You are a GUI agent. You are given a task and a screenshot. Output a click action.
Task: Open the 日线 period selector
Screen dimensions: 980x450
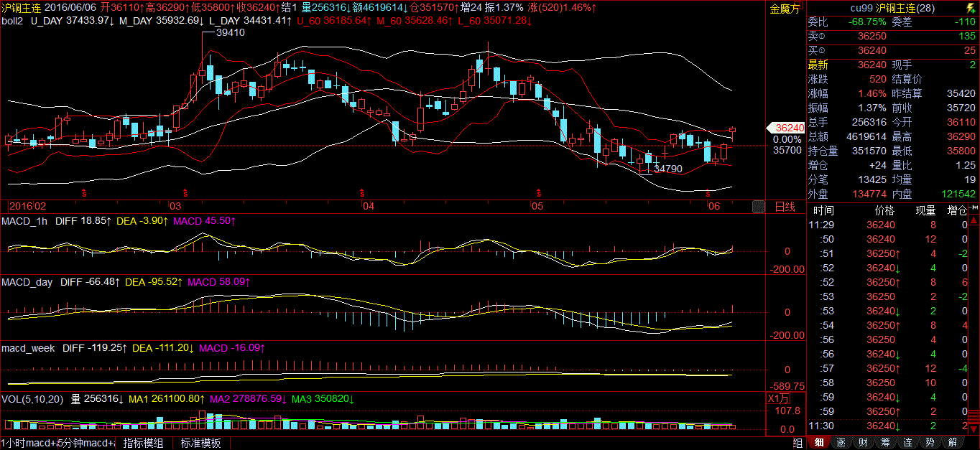[x=785, y=207]
